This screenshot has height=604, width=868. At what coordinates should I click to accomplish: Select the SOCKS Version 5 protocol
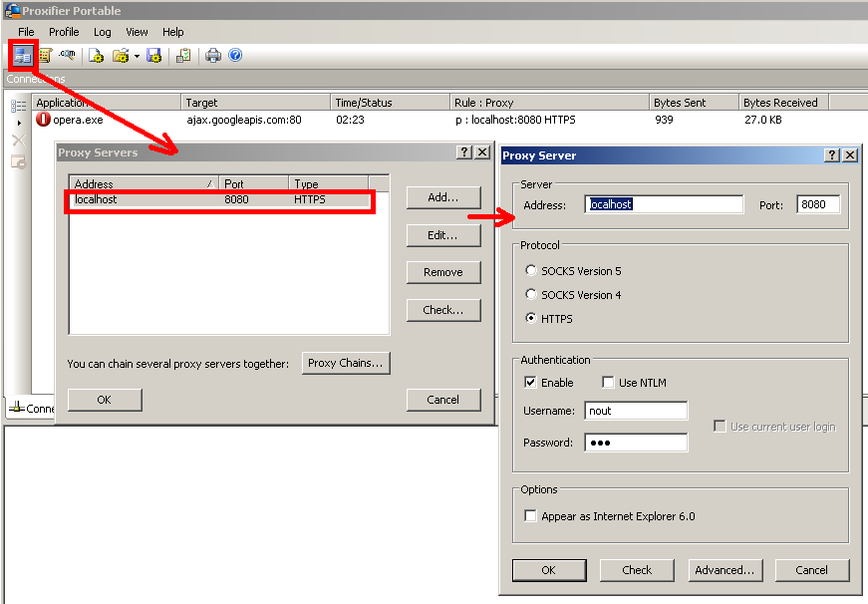click(x=531, y=270)
